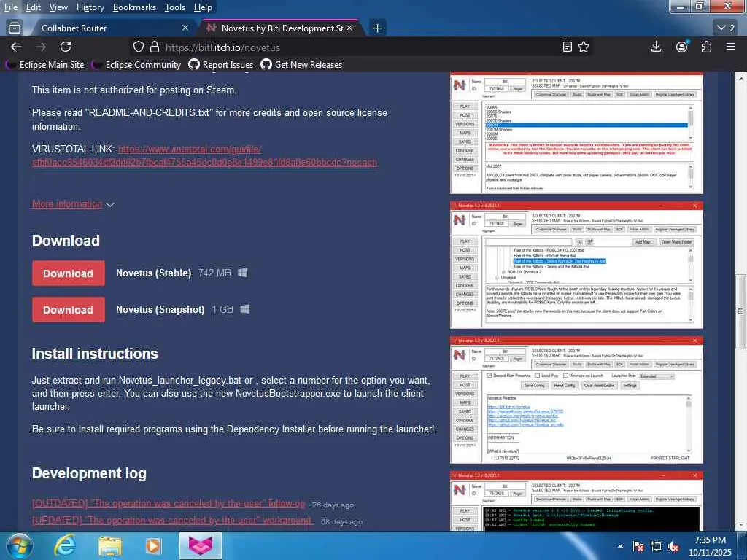The width and height of the screenshot is (747, 560).
Task: Open the Firefox account profile icon
Action: pyautogui.click(x=682, y=47)
